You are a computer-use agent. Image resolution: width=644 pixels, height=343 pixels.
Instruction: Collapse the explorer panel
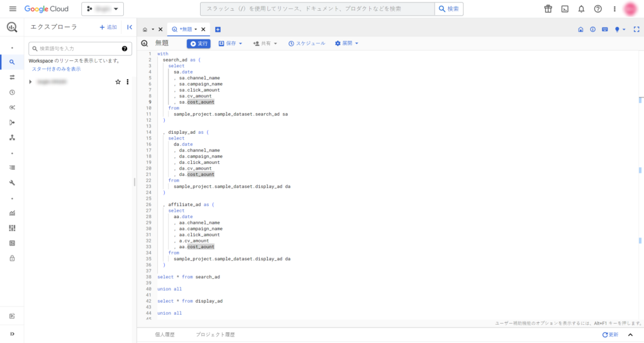click(130, 28)
